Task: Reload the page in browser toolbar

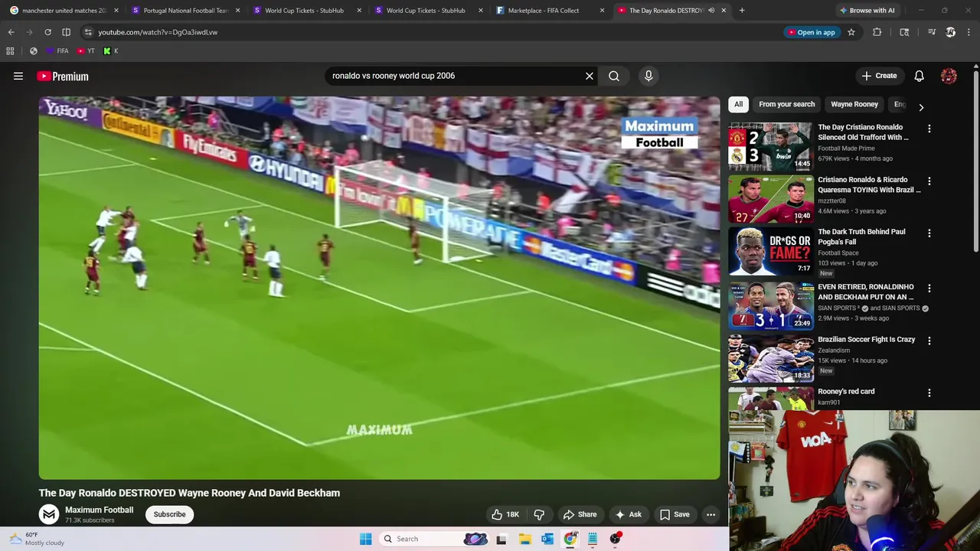Action: 47,32
